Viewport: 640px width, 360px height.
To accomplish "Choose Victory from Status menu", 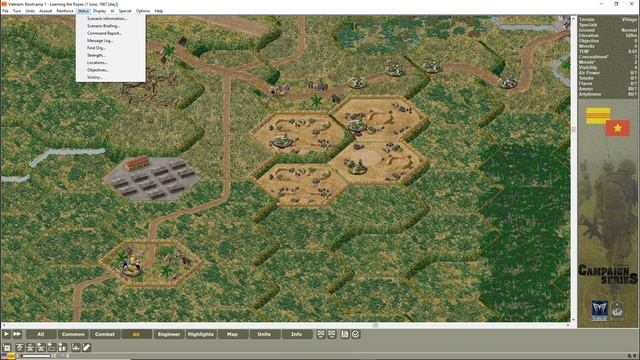I will [x=110, y=78].
